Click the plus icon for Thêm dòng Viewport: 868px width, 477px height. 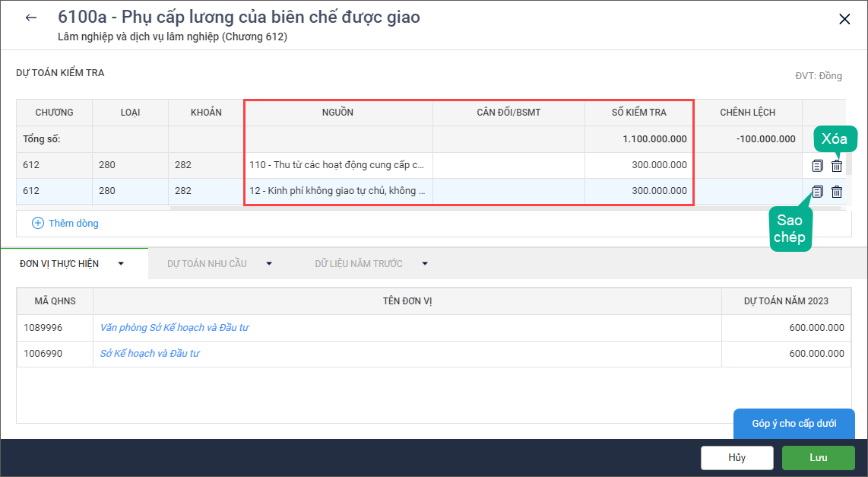(38, 223)
